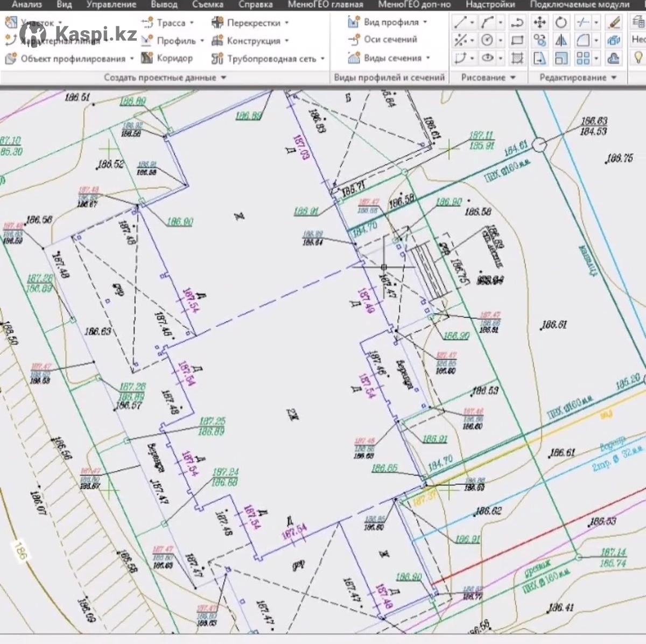The height and width of the screenshot is (644, 646).
Task: Expand the Редактирование panel dropdown
Action: [x=578, y=78]
